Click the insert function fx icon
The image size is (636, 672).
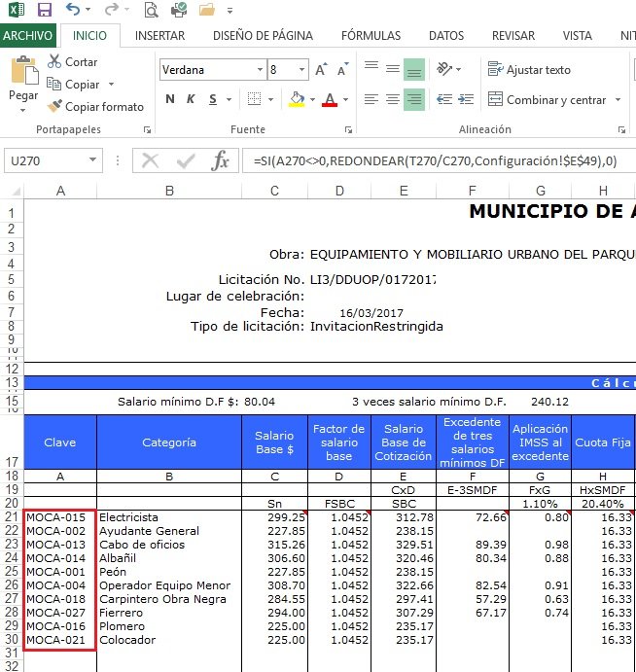221,160
